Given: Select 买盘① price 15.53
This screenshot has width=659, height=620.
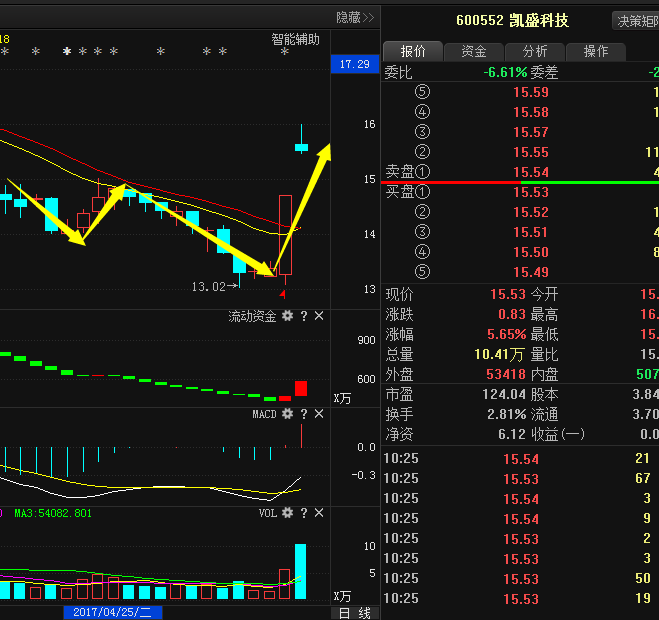Looking at the screenshot, I should tap(531, 192).
